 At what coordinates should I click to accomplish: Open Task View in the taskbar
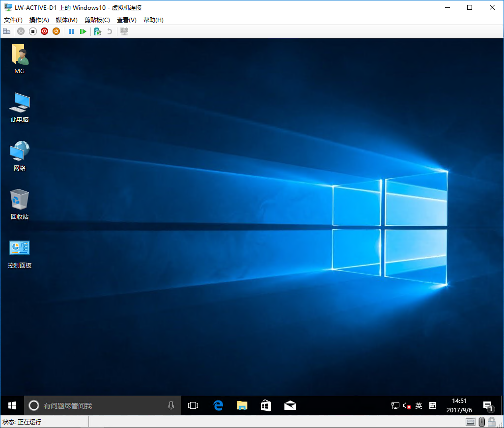(193, 405)
